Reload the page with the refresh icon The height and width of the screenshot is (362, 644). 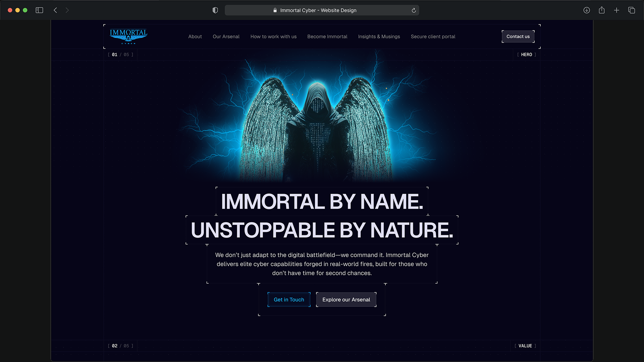(x=414, y=10)
